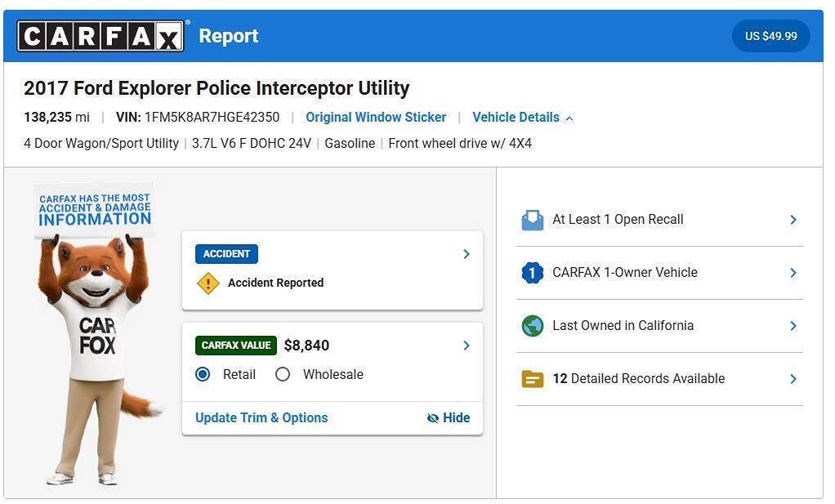This screenshot has width=835, height=504.
Task: Click the Gasoline fuel type text
Action: click(x=350, y=144)
